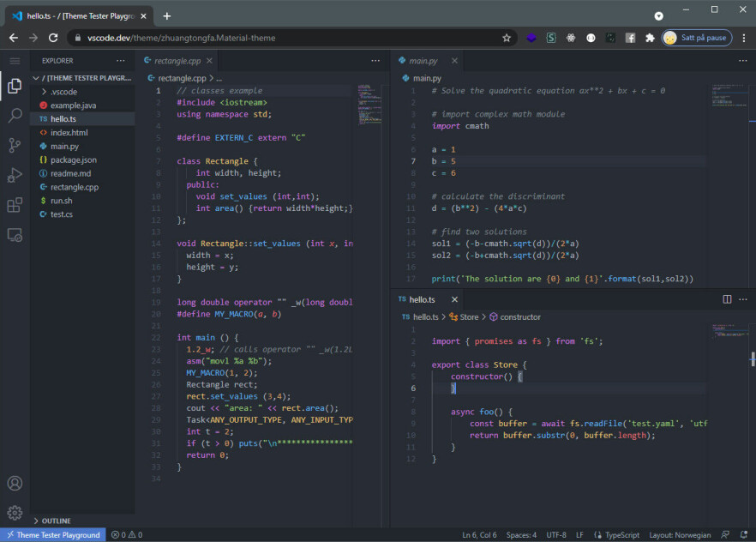Open more actions for main.py editor group
Viewport: 756px width, 542px height.
tap(742, 61)
